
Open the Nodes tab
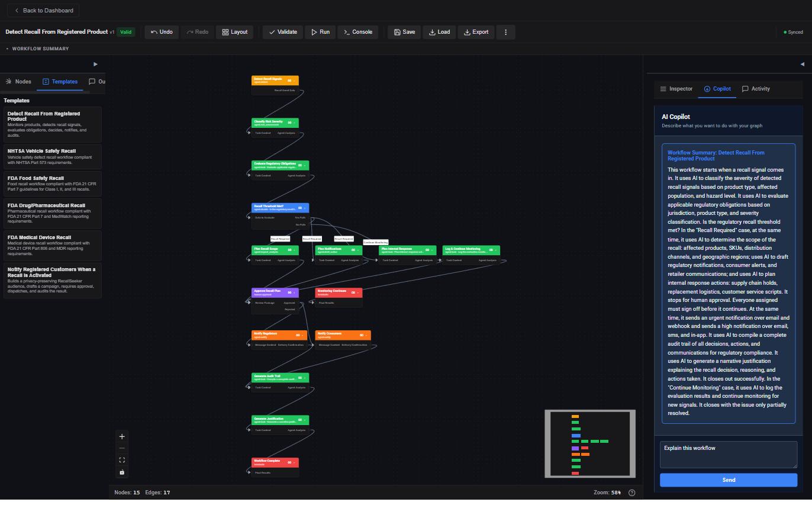[18, 82]
